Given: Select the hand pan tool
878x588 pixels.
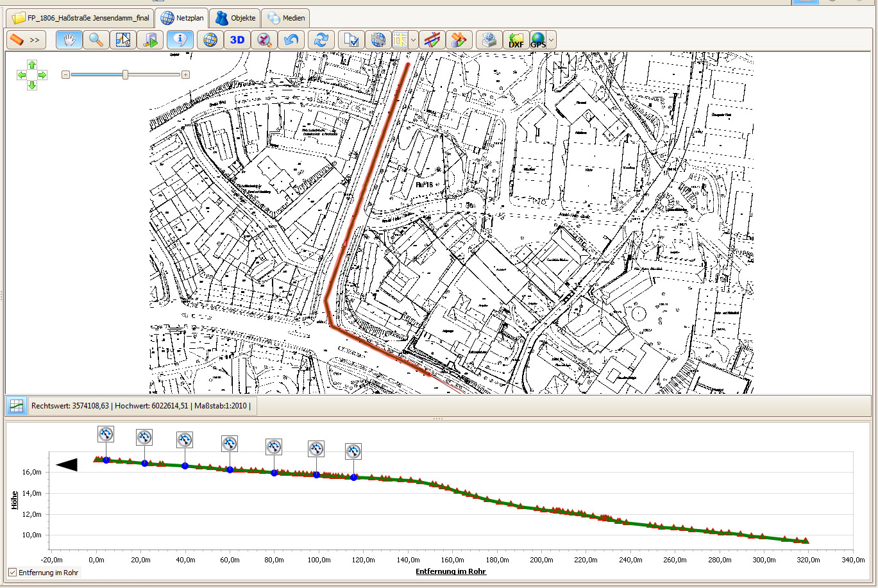Looking at the screenshot, I should click(x=69, y=40).
